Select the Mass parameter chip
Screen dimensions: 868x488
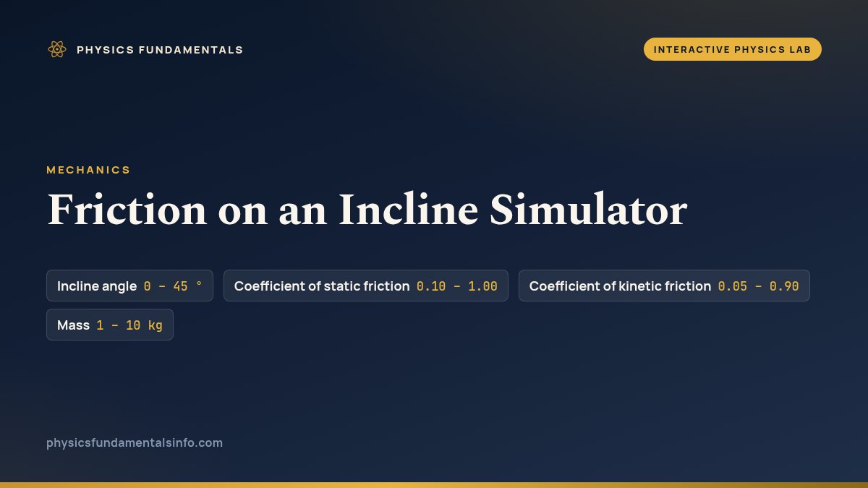pyautogui.click(x=110, y=325)
